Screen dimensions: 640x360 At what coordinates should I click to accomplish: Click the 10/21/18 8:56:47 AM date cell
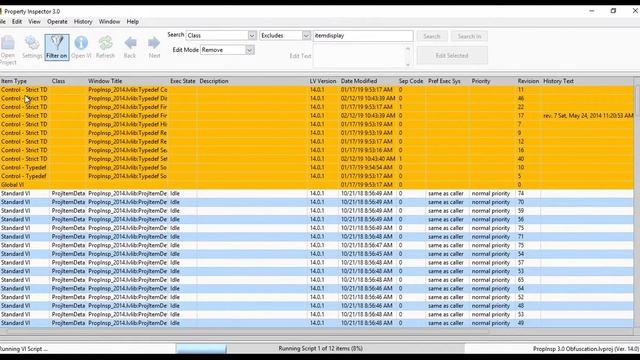click(367, 245)
